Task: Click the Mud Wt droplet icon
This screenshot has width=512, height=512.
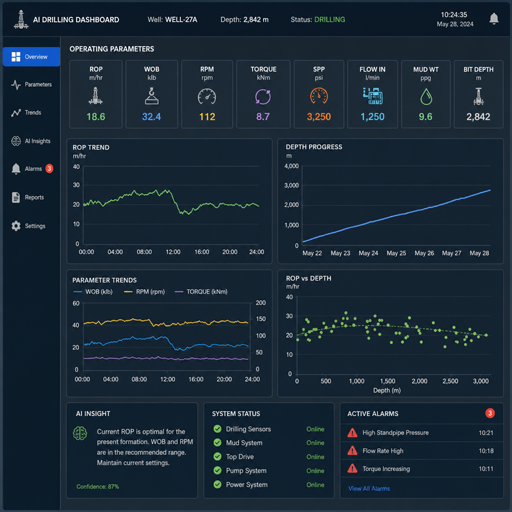Action: [x=426, y=97]
